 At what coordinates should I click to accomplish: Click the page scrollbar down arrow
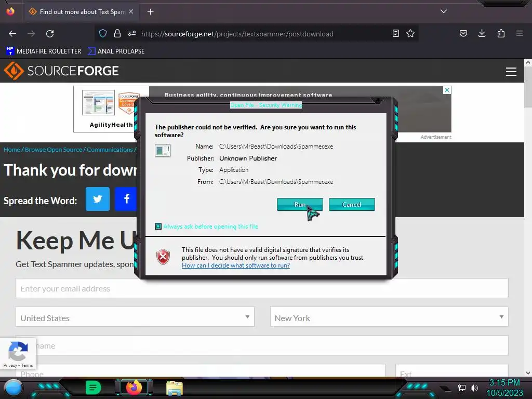(528, 373)
